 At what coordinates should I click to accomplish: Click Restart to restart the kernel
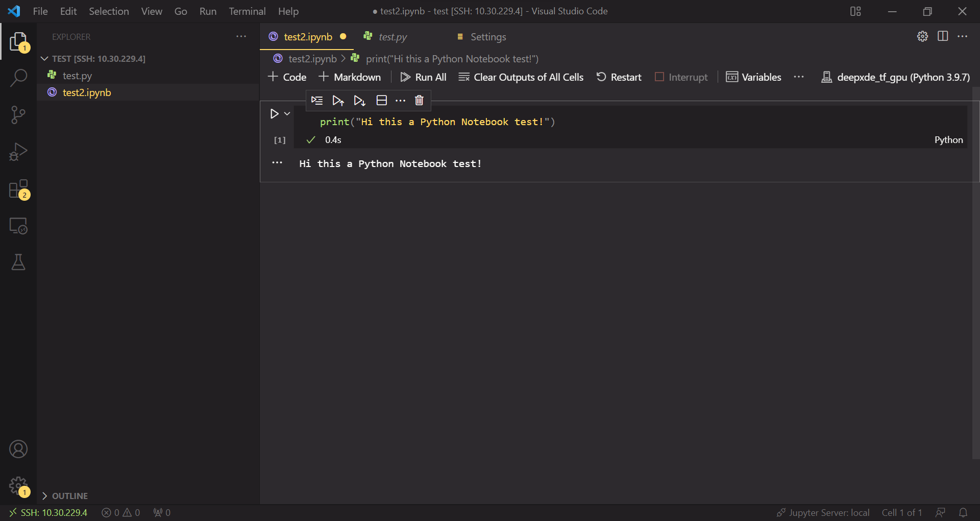pos(619,77)
